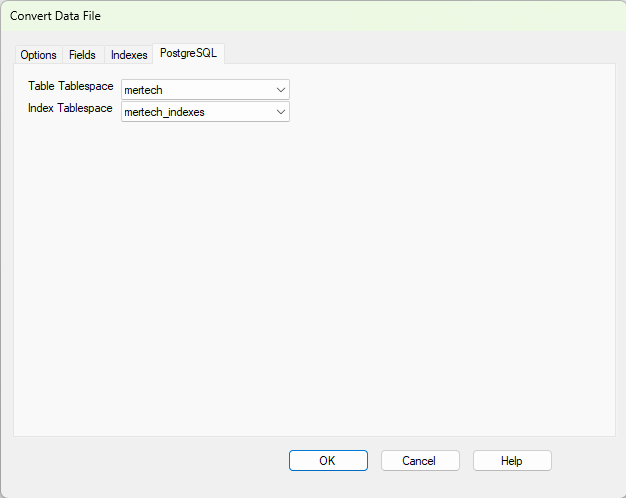Screen dimensions: 626x498
Task: Click the mertech_indexes value in Index Tablespace
Action: point(164,112)
